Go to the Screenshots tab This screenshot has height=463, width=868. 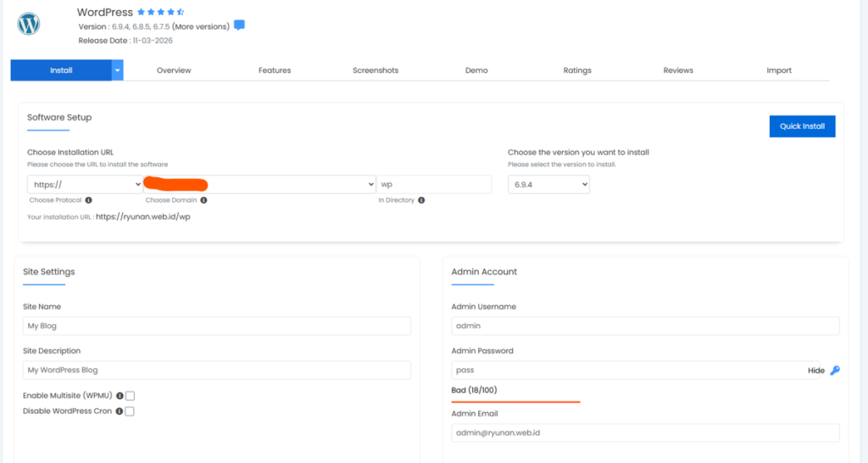click(x=376, y=70)
